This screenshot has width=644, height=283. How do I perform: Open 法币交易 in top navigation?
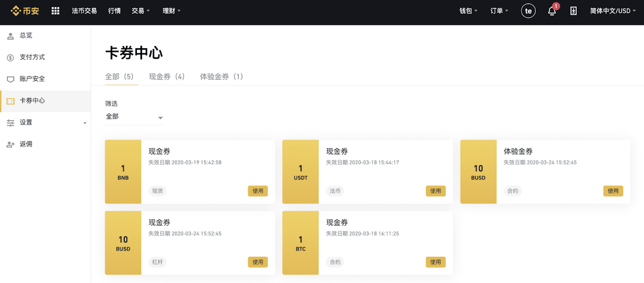(x=84, y=11)
